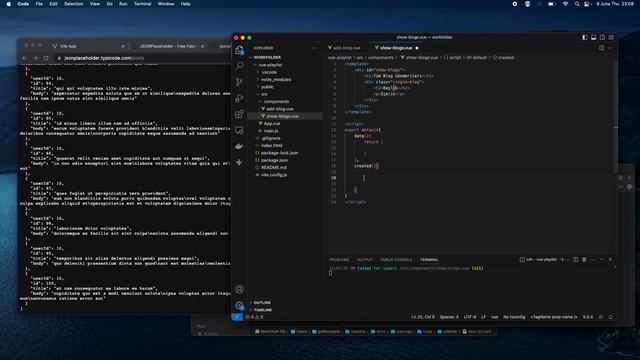This screenshot has width=640, height=360.
Task: Open the Terminal menu in the macOS menu bar
Action: 142,4
